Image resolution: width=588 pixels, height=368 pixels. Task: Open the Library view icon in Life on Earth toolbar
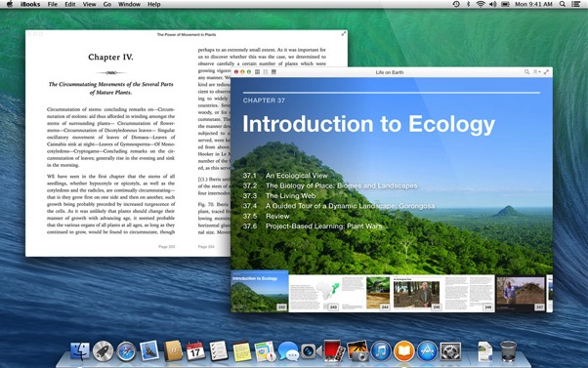click(257, 72)
